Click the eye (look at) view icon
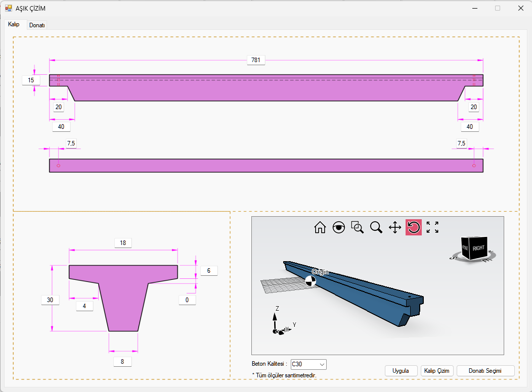Screen dimensions: 532x392 [x=338, y=227]
